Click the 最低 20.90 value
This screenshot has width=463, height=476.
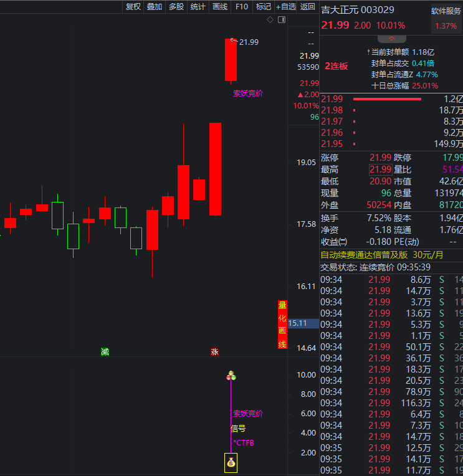pyautogui.click(x=380, y=181)
